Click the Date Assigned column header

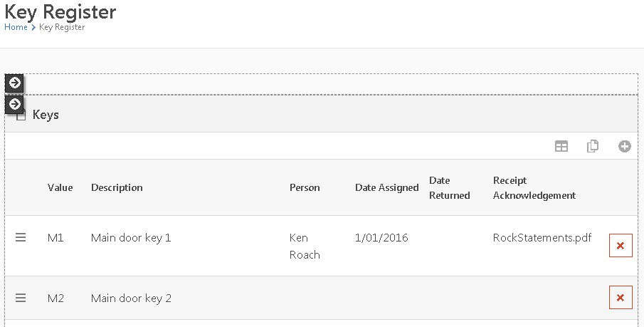coord(386,187)
